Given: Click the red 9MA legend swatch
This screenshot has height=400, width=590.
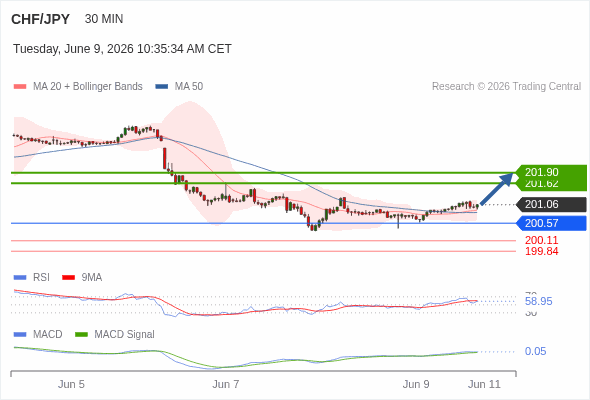Looking at the screenshot, I should (x=68, y=278).
